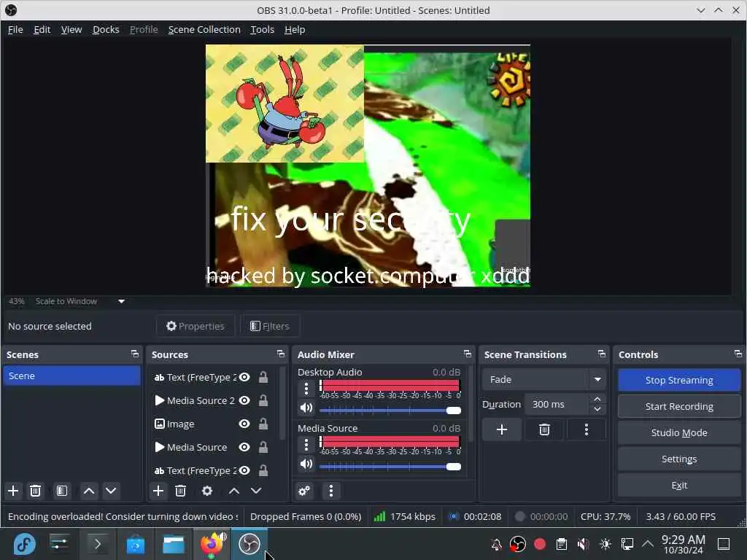The height and width of the screenshot is (560, 747).
Task: Decrease transition duration with down stepper
Action: tap(597, 410)
